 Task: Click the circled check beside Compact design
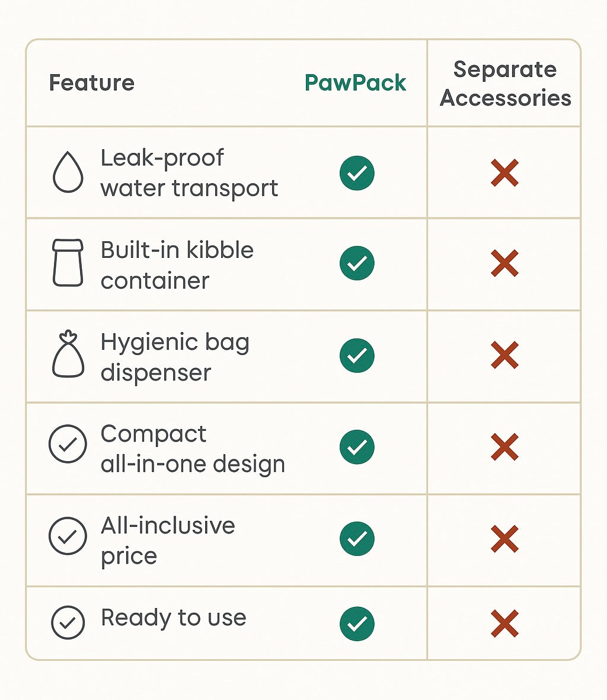(x=68, y=443)
